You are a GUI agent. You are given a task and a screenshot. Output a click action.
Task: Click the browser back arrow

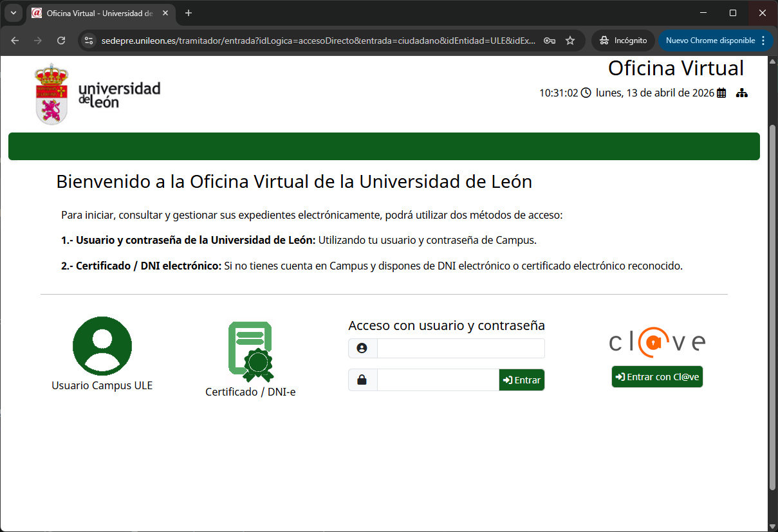[15, 41]
